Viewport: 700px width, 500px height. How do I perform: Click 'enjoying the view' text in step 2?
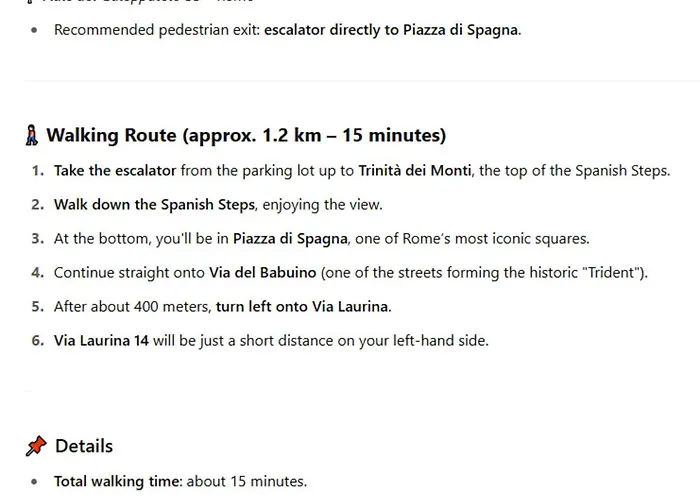[321, 204]
